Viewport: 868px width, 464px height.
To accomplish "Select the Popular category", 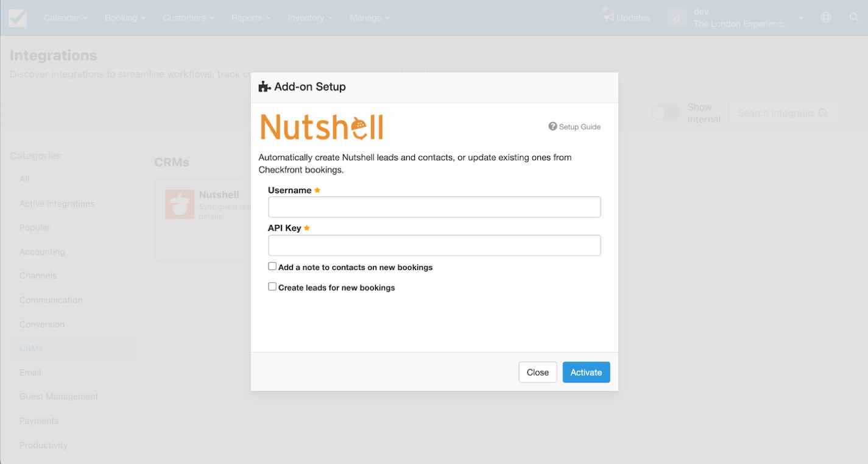I will point(35,227).
